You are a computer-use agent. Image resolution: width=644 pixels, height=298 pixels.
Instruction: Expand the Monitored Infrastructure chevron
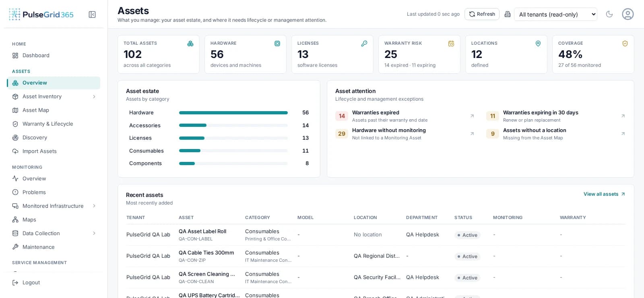[x=94, y=206]
